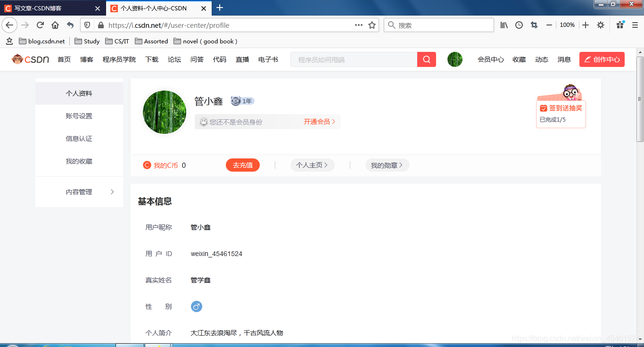Select 个人资料 in the left sidebar
The width and height of the screenshot is (644, 347).
click(x=79, y=93)
